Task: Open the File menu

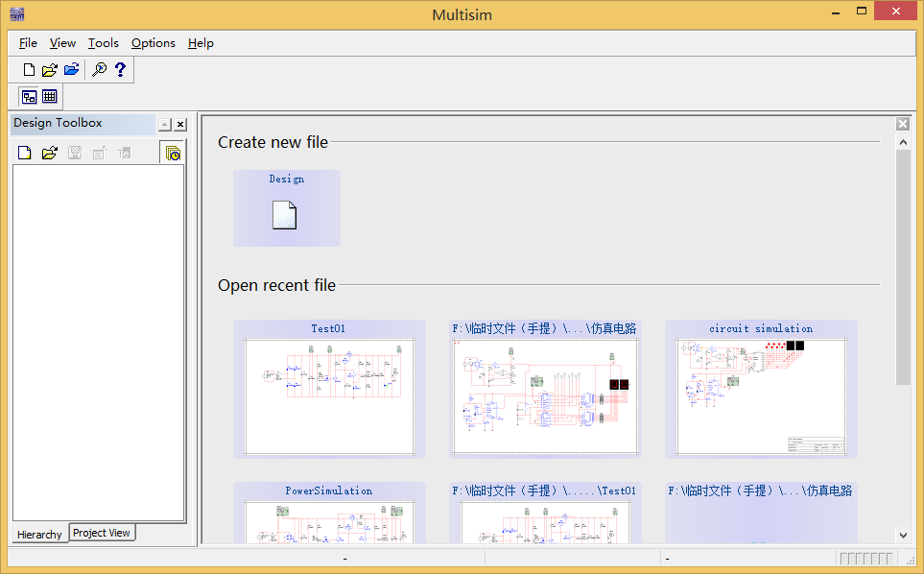Action: point(28,43)
